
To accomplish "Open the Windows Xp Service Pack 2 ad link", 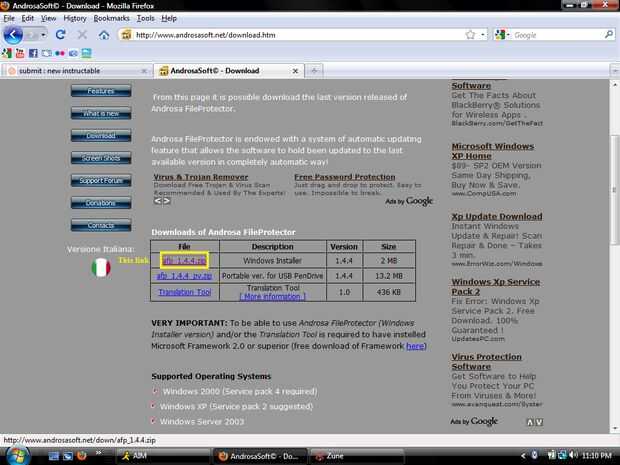I will tap(495, 287).
